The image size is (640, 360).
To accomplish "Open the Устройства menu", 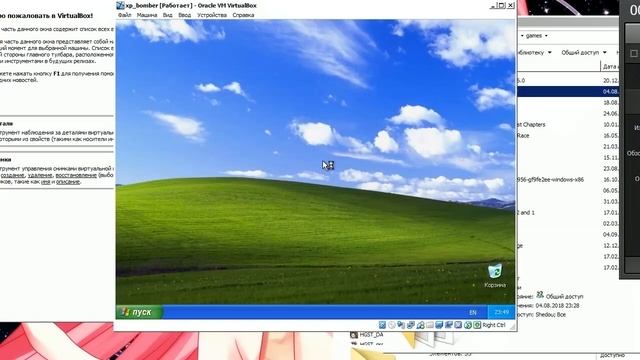I will 212,15.
